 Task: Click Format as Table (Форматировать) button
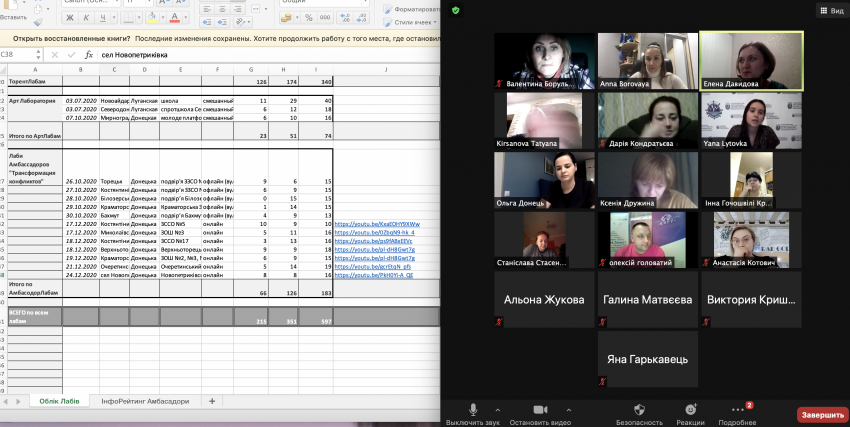[411, 9]
